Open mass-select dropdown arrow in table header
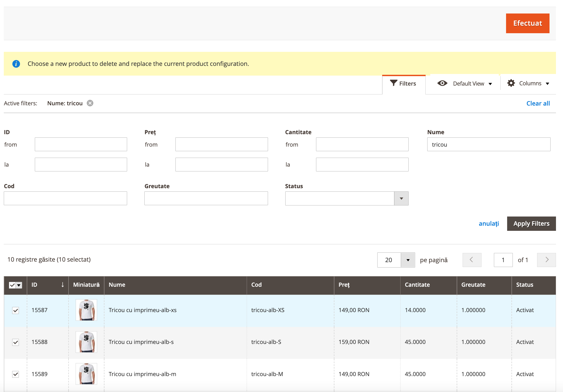Screen dimensions: 563x392 pos(19,285)
